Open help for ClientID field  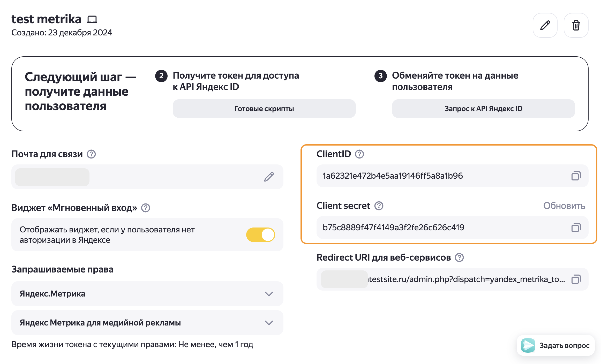tap(359, 154)
